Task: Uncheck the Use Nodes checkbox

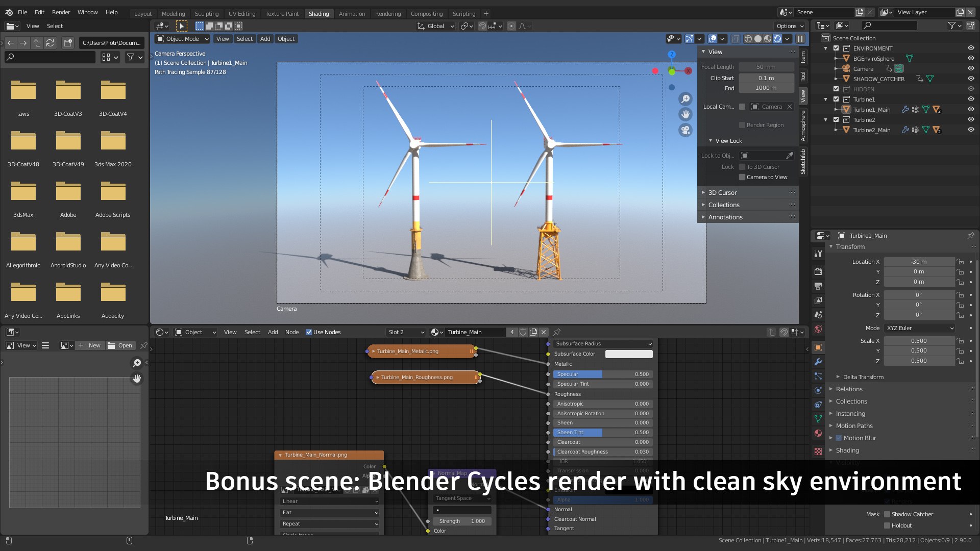Action: [309, 332]
